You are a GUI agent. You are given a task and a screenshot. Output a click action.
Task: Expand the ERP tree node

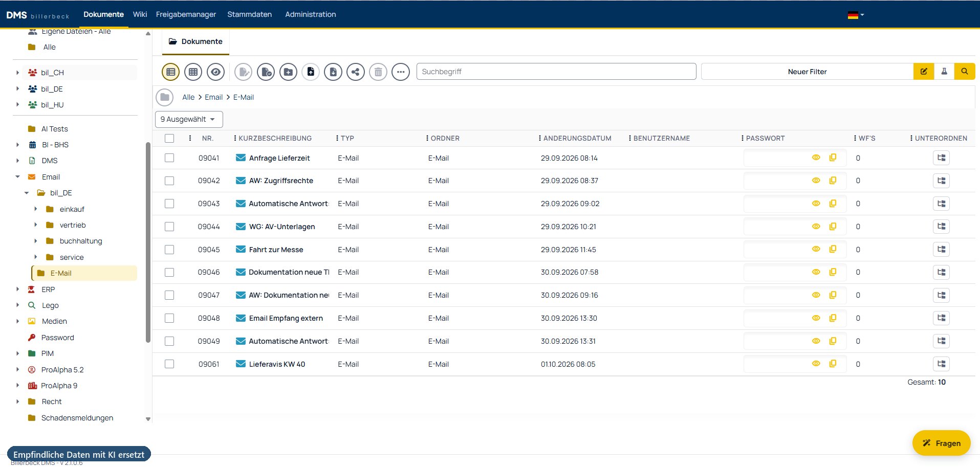click(x=17, y=289)
